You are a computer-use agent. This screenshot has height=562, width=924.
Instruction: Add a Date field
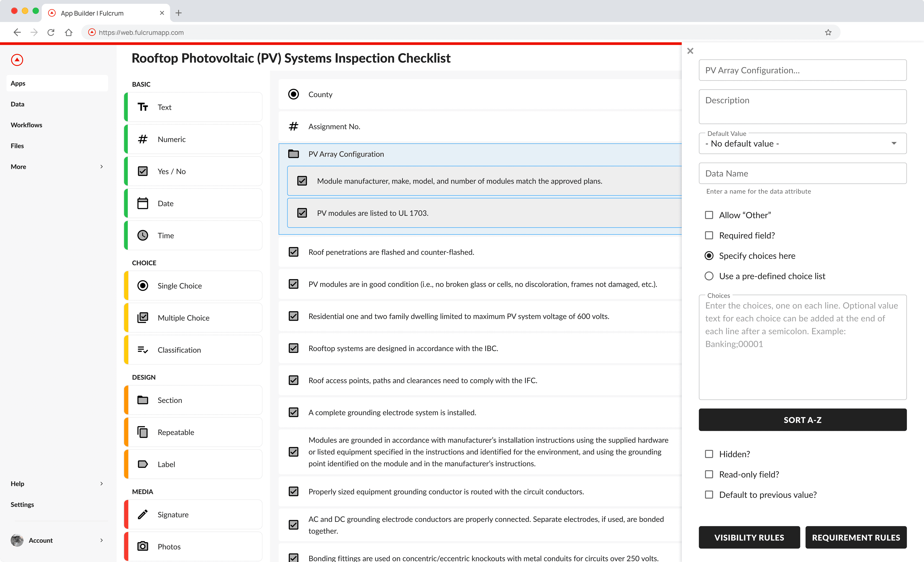coord(193,203)
